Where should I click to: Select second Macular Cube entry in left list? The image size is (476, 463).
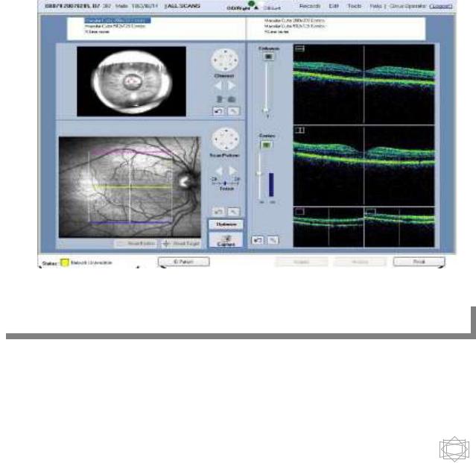[x=115, y=26]
